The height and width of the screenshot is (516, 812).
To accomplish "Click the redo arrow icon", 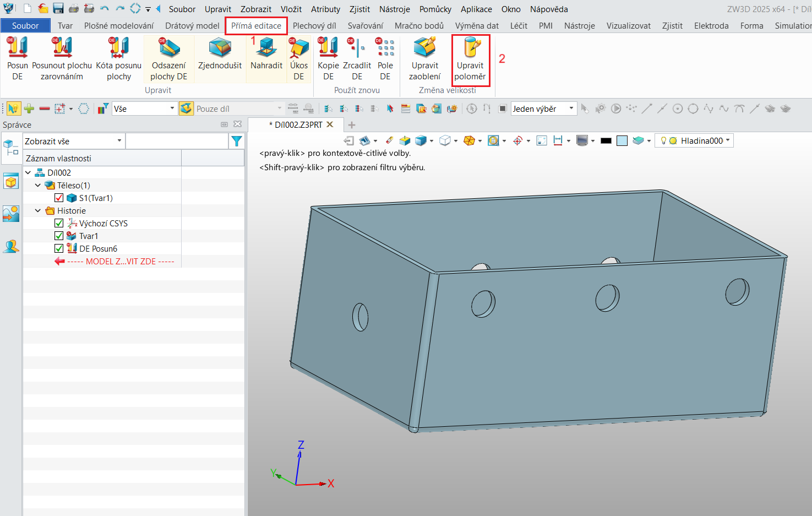I will (120, 9).
